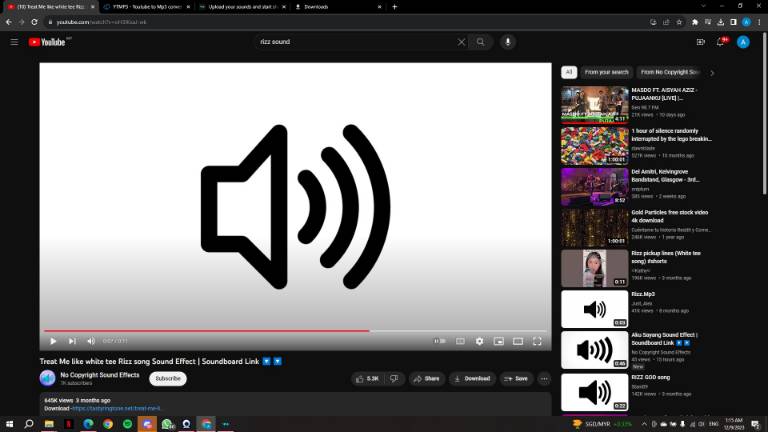
Task: Open the YouTube account avatar menu
Action: (743, 42)
